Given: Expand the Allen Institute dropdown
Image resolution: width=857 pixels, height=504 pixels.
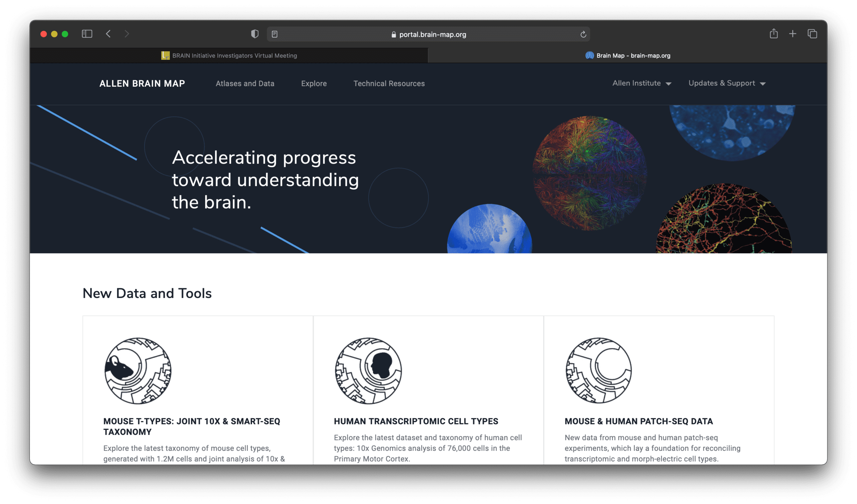Looking at the screenshot, I should [x=642, y=83].
